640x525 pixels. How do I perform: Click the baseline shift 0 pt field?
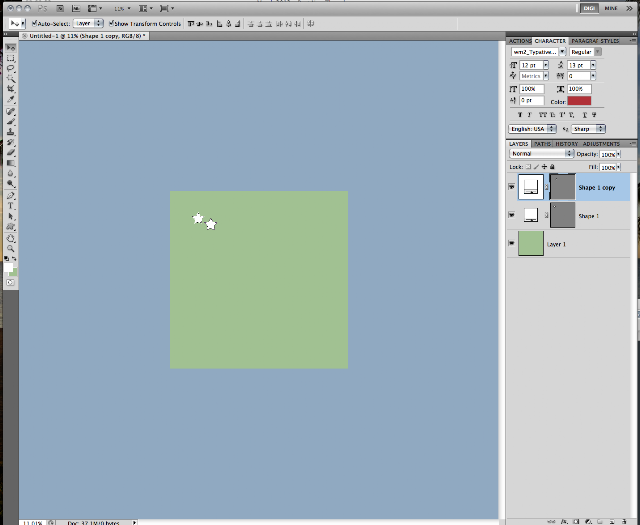tap(532, 100)
